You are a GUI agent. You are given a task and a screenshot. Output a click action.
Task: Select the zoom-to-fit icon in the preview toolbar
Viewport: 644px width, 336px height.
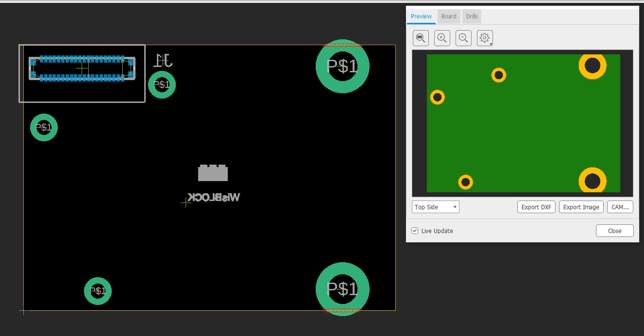point(421,38)
